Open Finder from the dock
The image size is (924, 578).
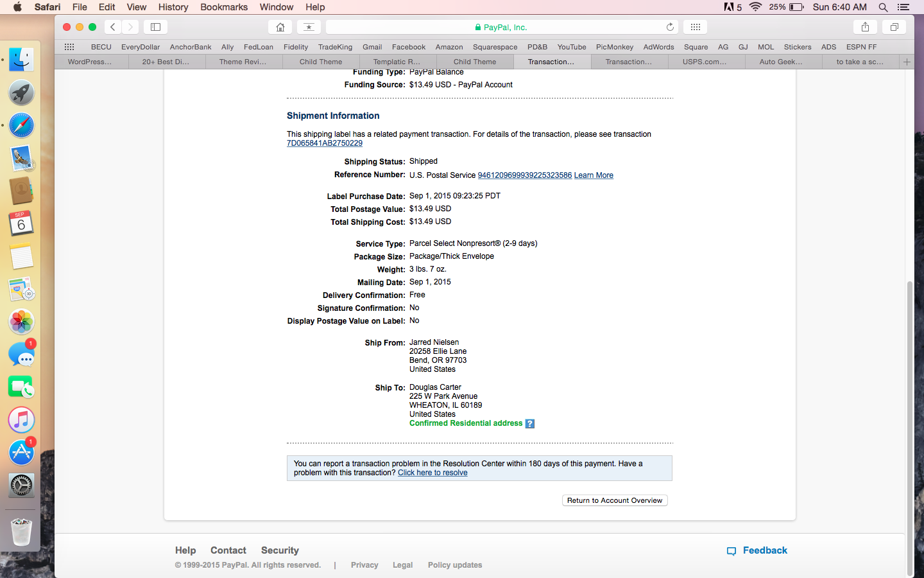click(x=21, y=60)
